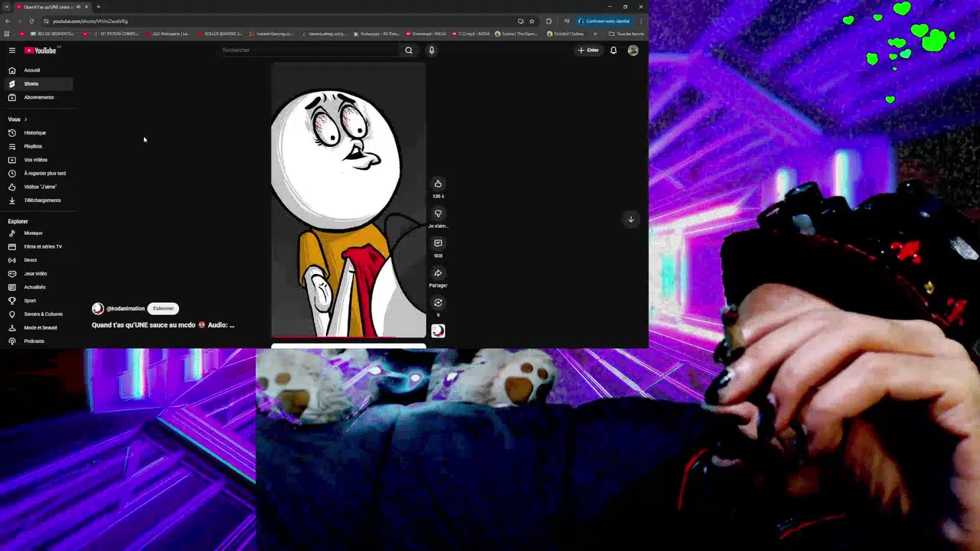980x551 pixels.
Task: Share the short via Partager icon
Action: pos(438,273)
